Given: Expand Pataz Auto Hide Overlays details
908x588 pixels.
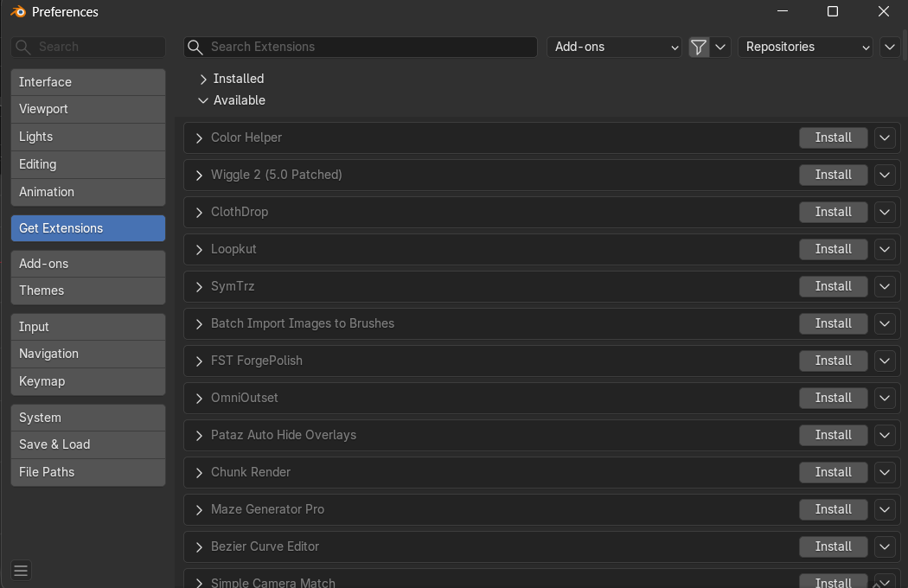Looking at the screenshot, I should pos(199,435).
